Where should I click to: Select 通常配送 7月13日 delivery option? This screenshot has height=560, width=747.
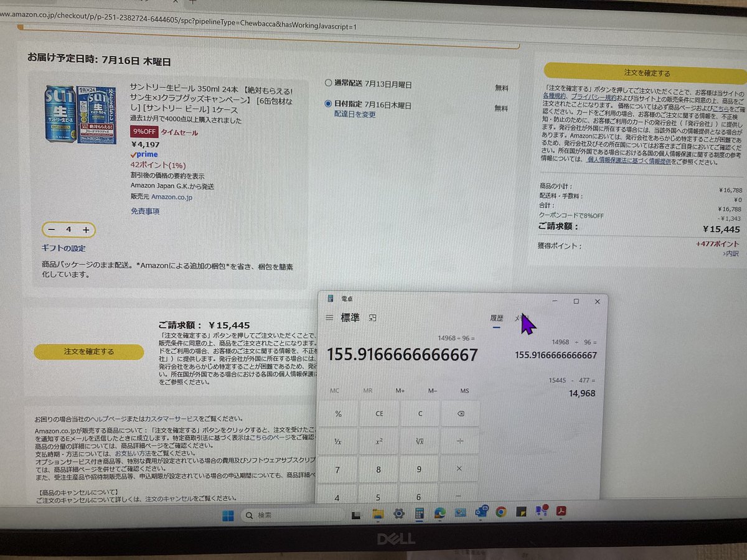pyautogui.click(x=329, y=83)
